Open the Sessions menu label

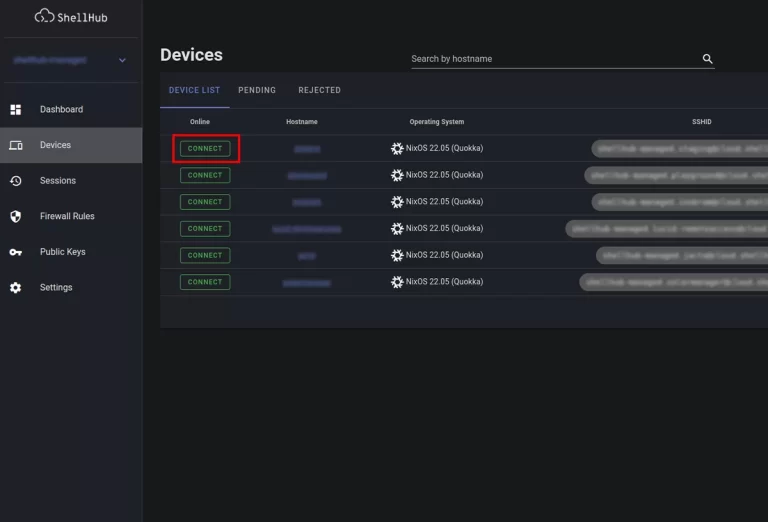58,181
